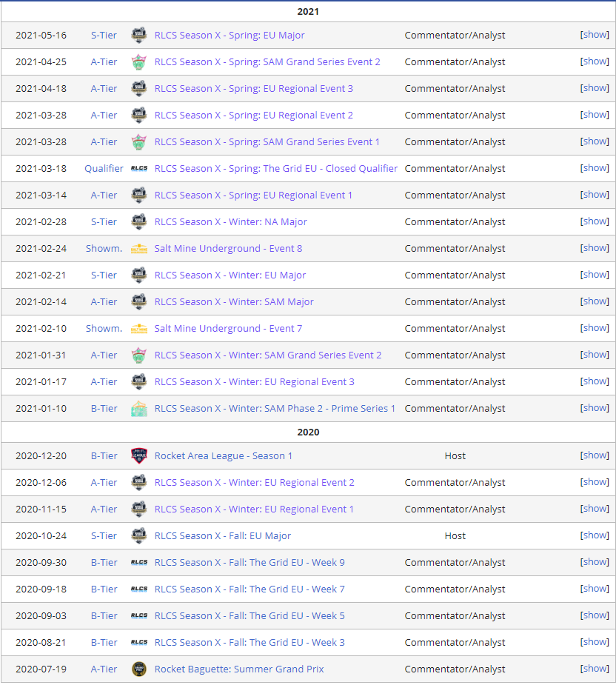The image size is (616, 685).
Task: Show details for The Grid EU Week 5
Action: 595,615
